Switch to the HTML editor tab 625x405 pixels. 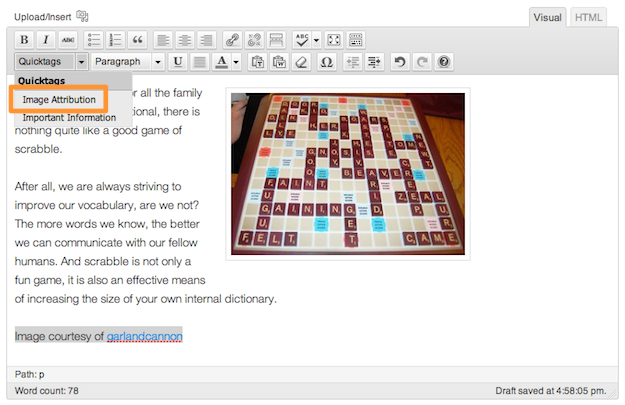pos(588,17)
